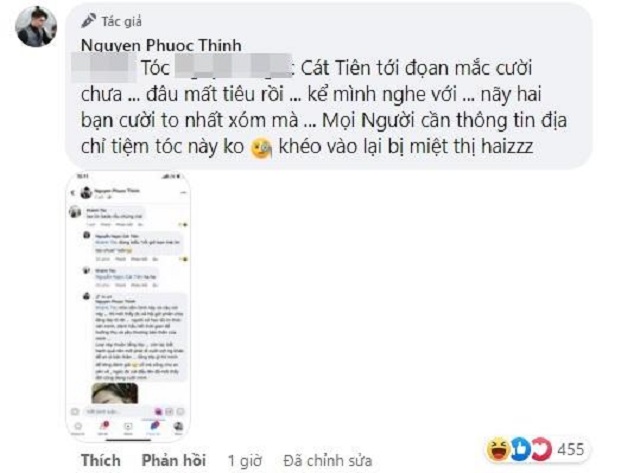
Task: Click the hair photo inside the phone screenshot
Action: tap(115, 393)
